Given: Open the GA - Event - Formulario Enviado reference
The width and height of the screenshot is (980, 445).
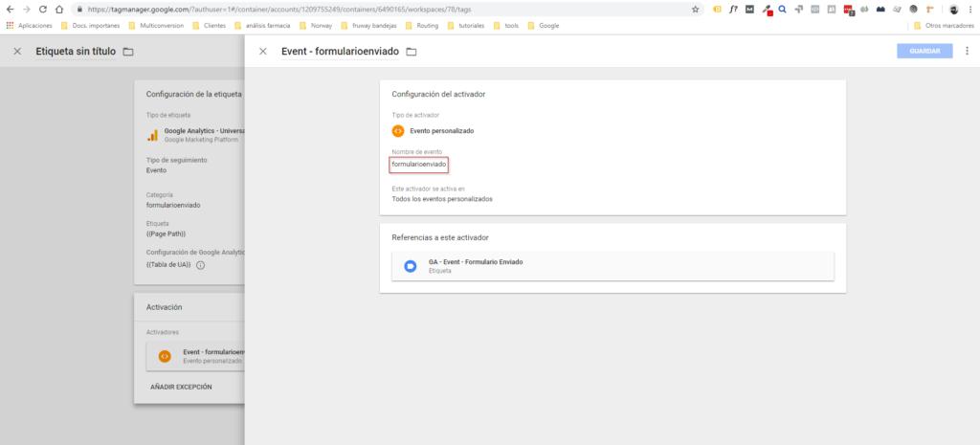Looking at the screenshot, I should (612, 266).
